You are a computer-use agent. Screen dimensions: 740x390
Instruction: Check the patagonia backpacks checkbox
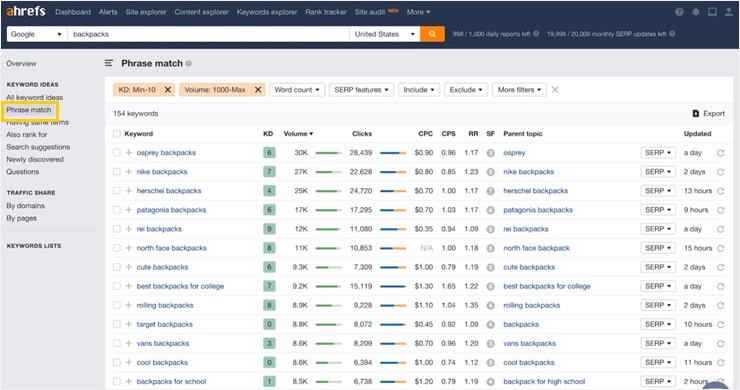click(117, 210)
